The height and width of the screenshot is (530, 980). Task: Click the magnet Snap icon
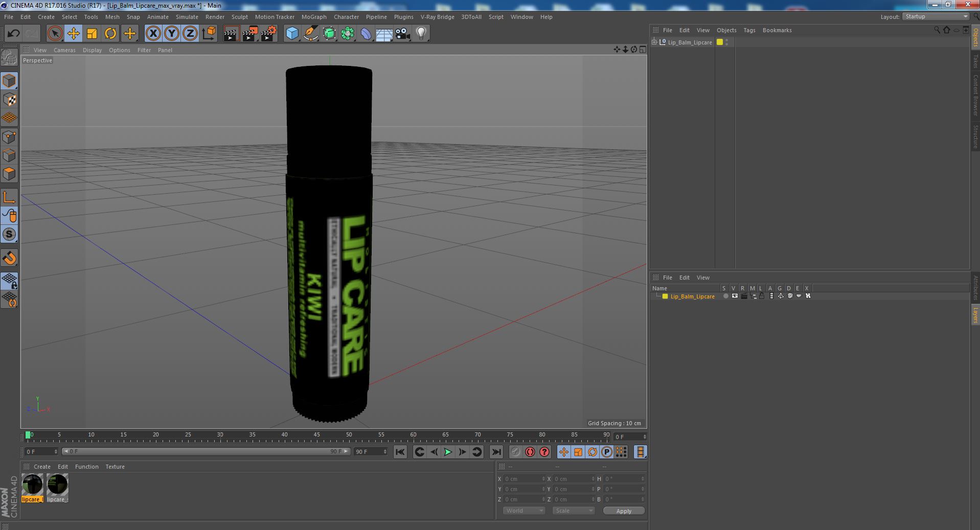(9, 258)
